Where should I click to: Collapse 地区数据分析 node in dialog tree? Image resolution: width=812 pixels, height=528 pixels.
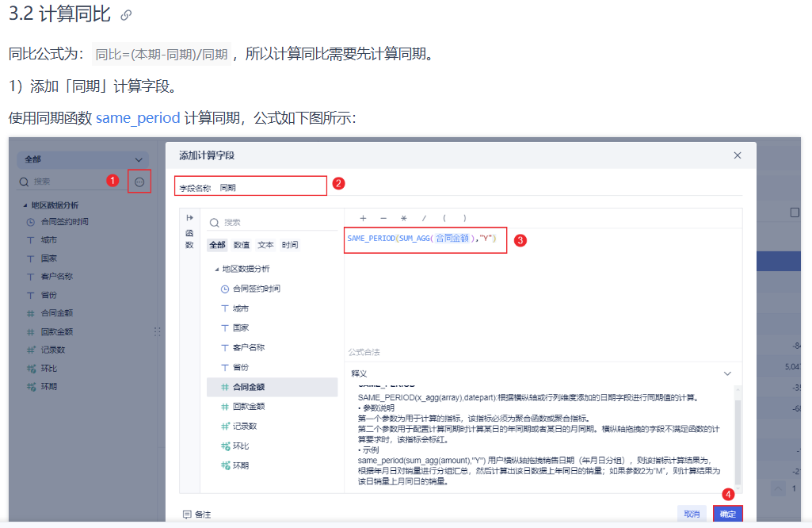pyautogui.click(x=216, y=270)
